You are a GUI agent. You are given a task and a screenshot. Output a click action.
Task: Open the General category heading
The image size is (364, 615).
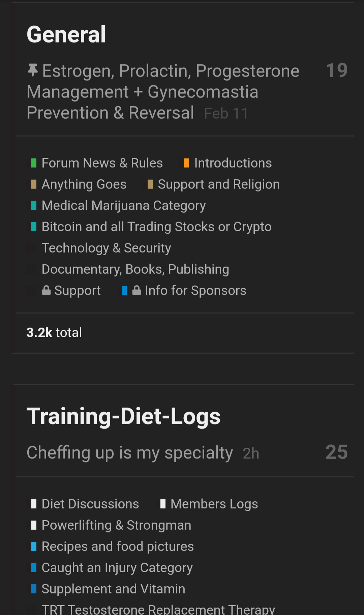66,34
